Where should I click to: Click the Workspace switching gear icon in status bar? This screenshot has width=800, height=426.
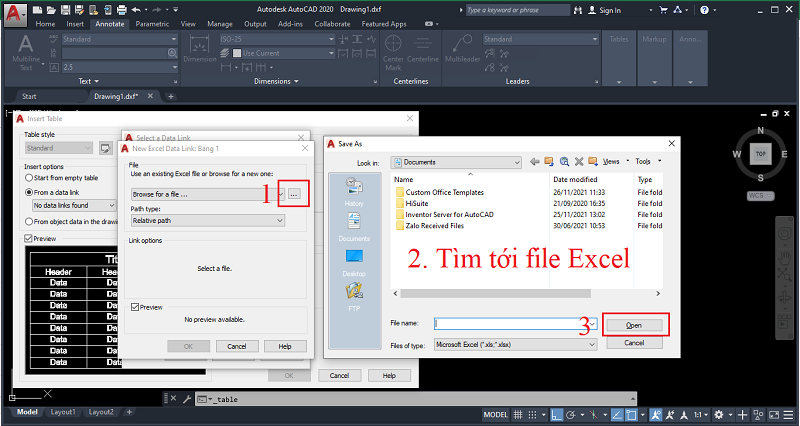[x=719, y=414]
